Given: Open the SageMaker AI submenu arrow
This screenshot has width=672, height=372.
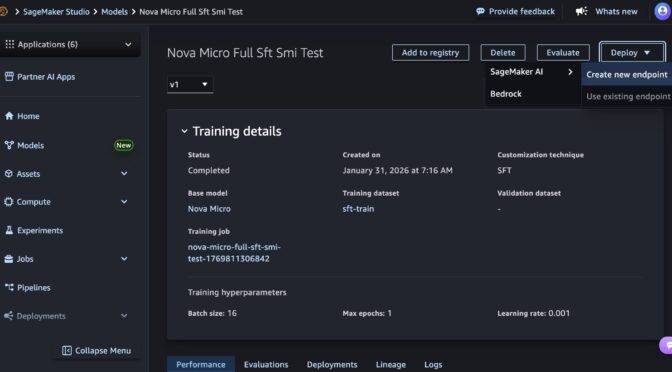Looking at the screenshot, I should (x=570, y=72).
